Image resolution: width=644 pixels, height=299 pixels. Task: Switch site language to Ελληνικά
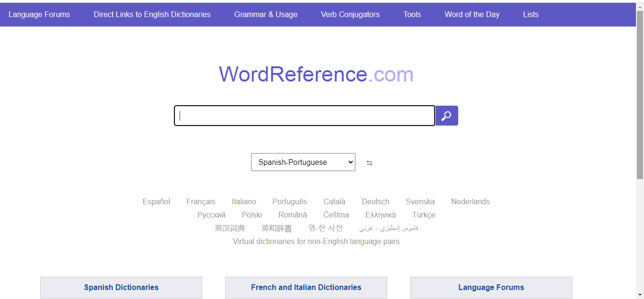click(381, 215)
